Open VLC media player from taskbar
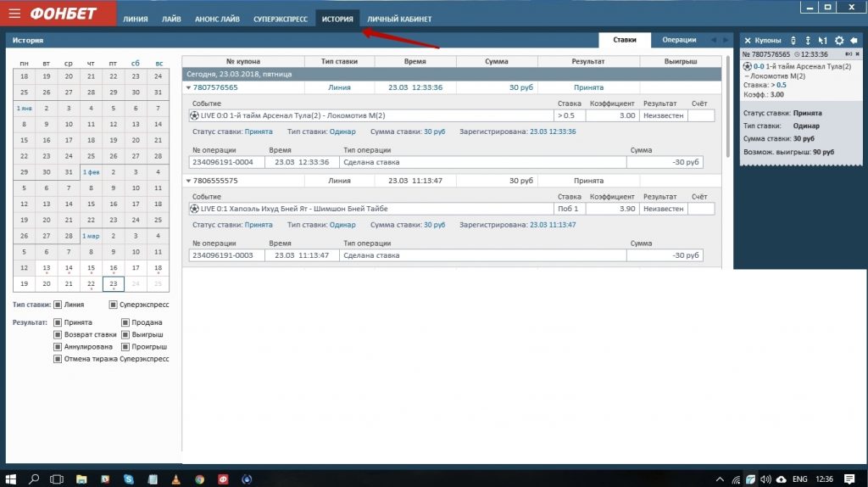 pos(176,479)
